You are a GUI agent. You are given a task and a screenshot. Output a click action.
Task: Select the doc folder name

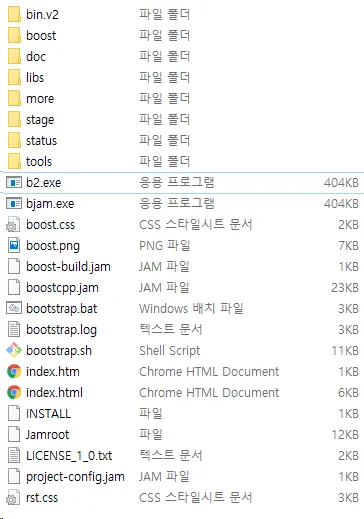pos(36,57)
